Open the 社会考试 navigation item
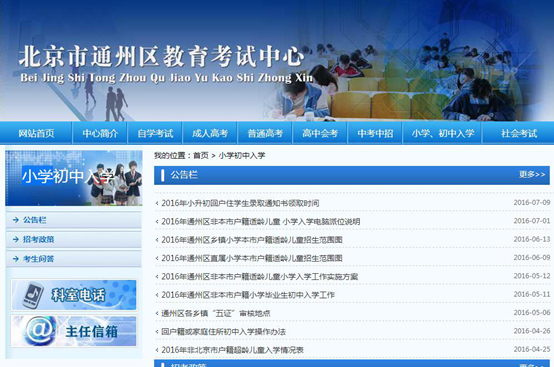This screenshot has width=554, height=367. click(x=519, y=133)
